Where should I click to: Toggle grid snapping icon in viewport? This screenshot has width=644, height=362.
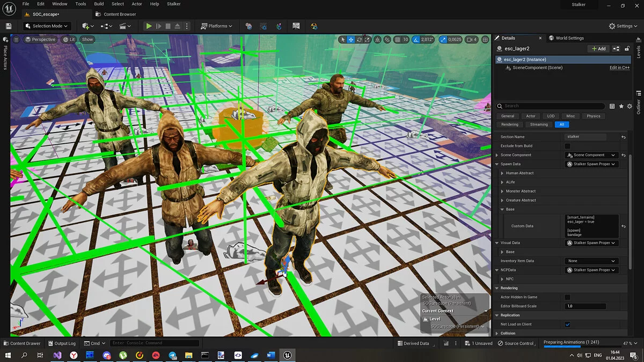pyautogui.click(x=397, y=40)
